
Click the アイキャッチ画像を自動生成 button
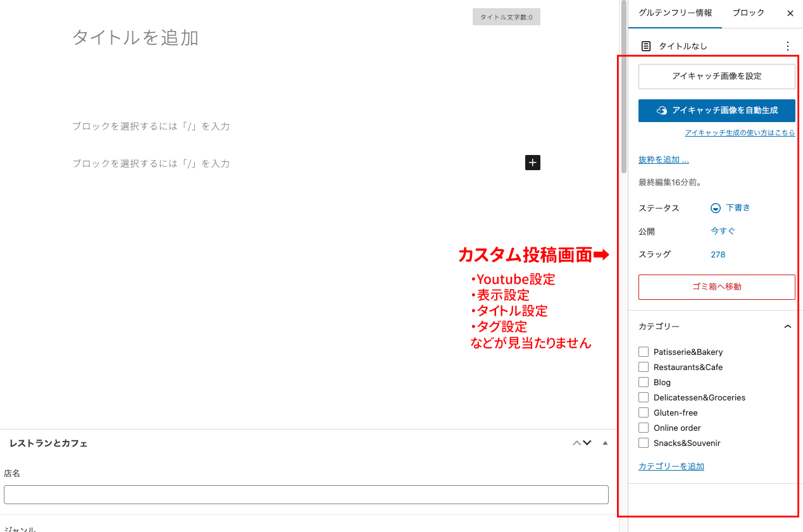coord(716,110)
